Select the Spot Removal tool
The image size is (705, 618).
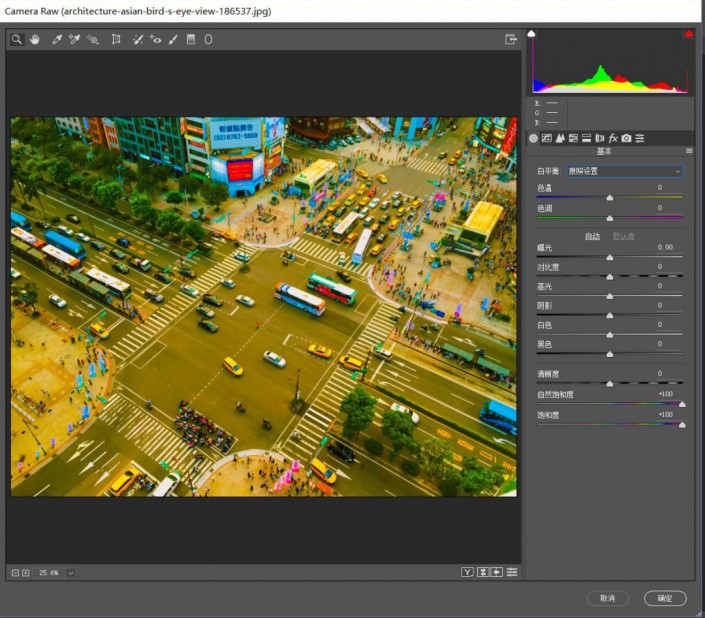click(x=138, y=40)
